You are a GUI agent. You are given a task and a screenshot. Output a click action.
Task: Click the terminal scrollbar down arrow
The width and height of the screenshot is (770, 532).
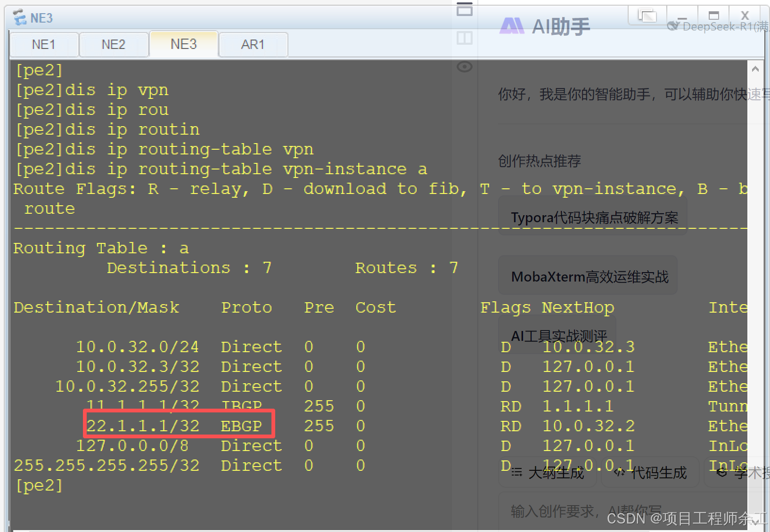click(x=755, y=522)
